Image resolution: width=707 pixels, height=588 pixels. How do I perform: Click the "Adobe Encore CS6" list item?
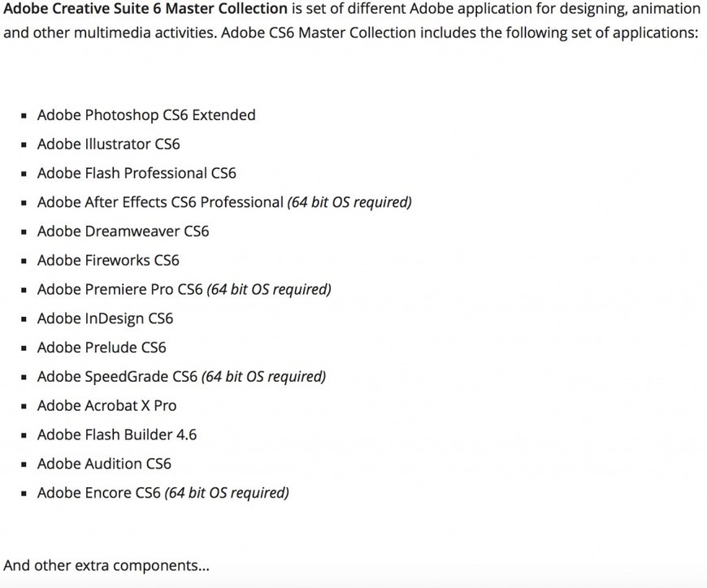pos(98,493)
